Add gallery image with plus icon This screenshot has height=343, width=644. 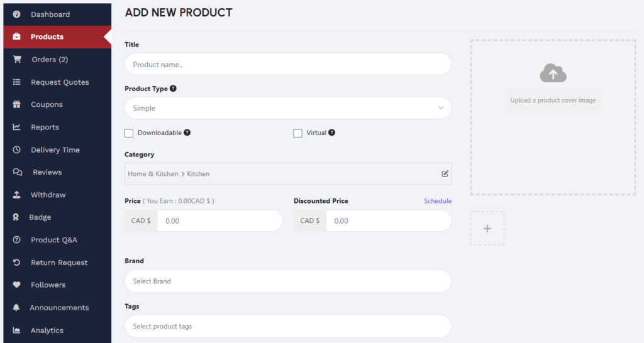point(487,229)
